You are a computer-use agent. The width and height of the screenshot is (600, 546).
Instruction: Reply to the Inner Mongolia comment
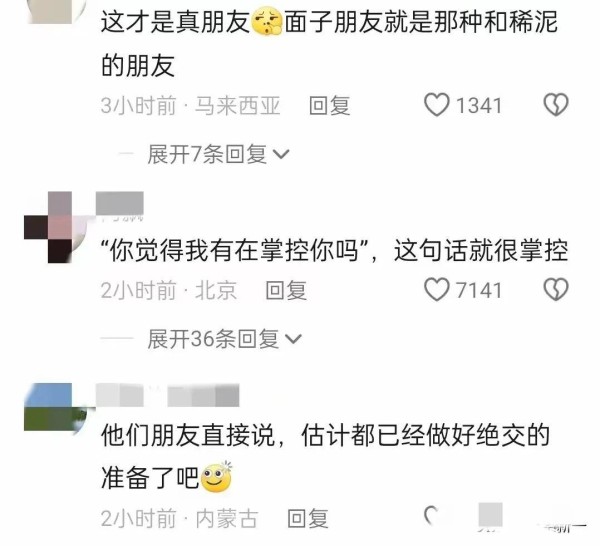click(x=308, y=518)
